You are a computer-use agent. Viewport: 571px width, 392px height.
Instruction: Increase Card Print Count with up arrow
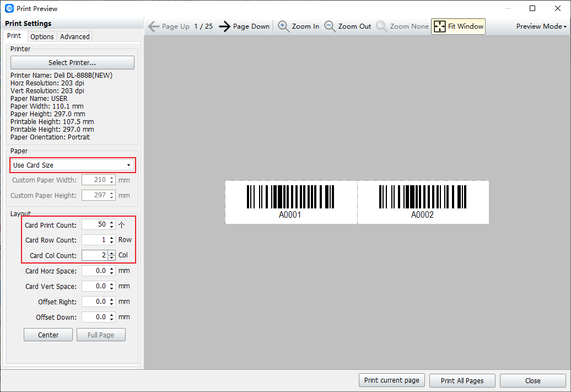point(112,222)
